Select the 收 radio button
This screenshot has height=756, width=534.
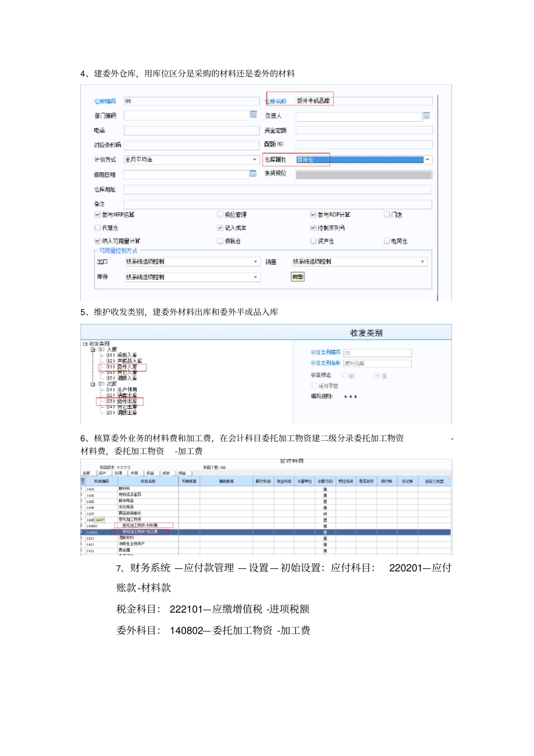[x=345, y=375]
